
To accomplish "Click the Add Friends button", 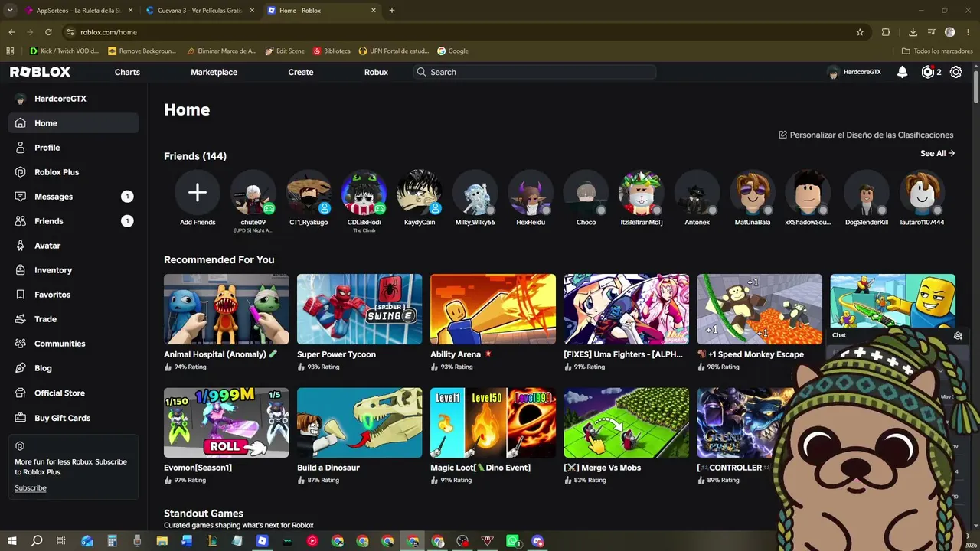I will pos(198,192).
